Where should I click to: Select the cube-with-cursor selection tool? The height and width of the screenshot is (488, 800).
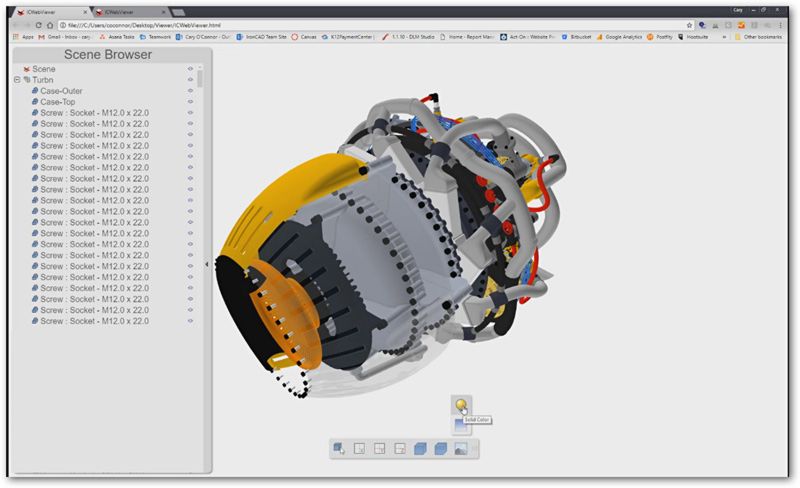(x=339, y=448)
